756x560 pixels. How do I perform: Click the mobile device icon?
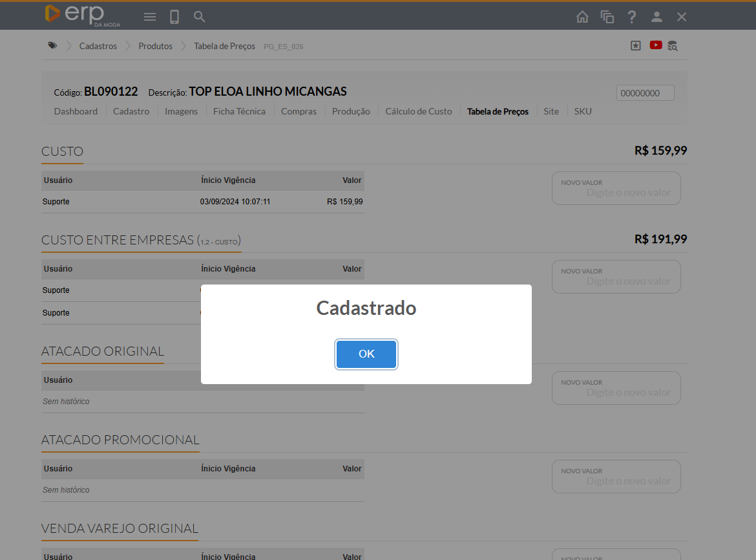[174, 17]
